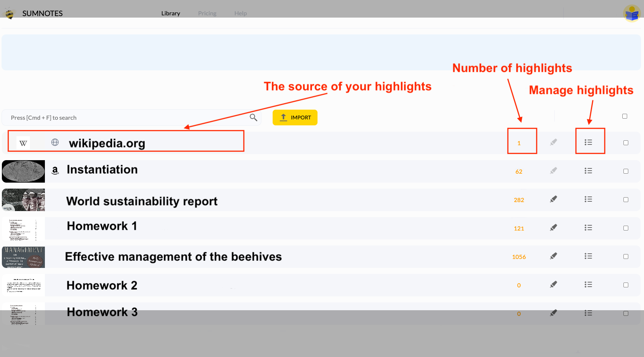Toggle the select-all checkbox above the list
Screen dimensions: 644x357
[625, 116]
